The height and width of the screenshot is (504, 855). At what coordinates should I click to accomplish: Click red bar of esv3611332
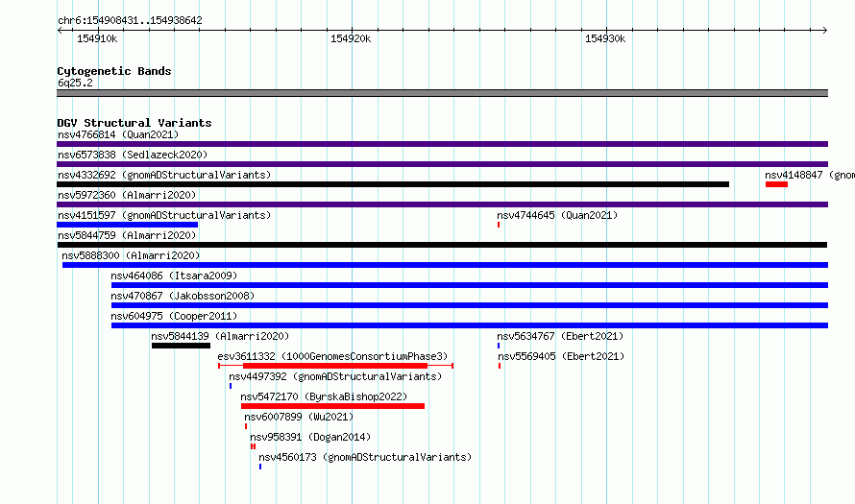335,366
